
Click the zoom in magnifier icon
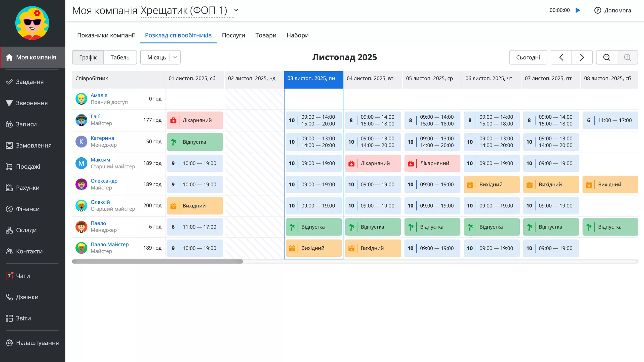tap(627, 57)
